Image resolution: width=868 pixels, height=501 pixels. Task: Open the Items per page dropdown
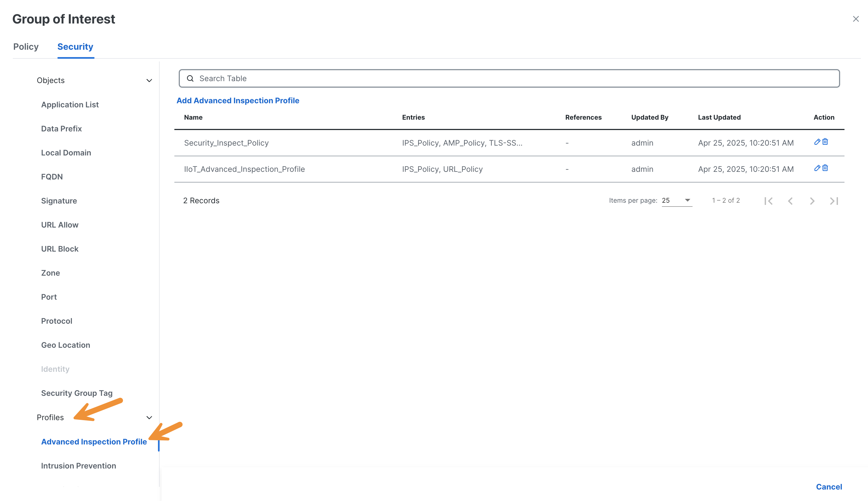coord(677,200)
